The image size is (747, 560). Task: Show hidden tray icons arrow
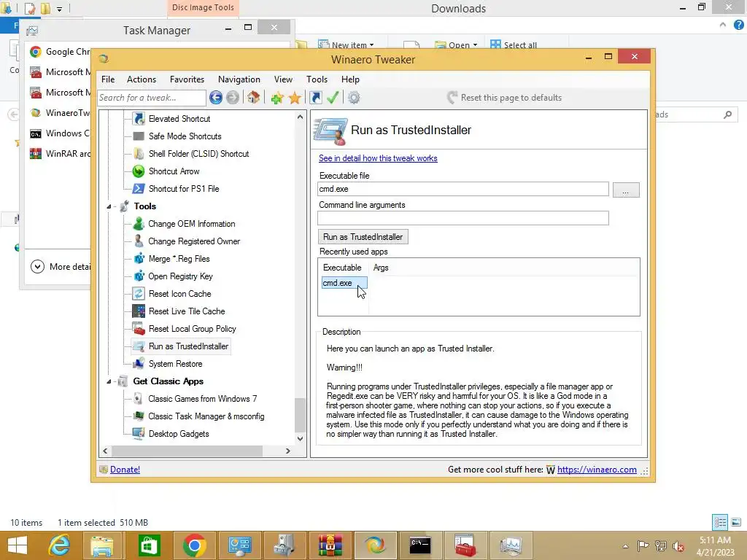(625, 546)
